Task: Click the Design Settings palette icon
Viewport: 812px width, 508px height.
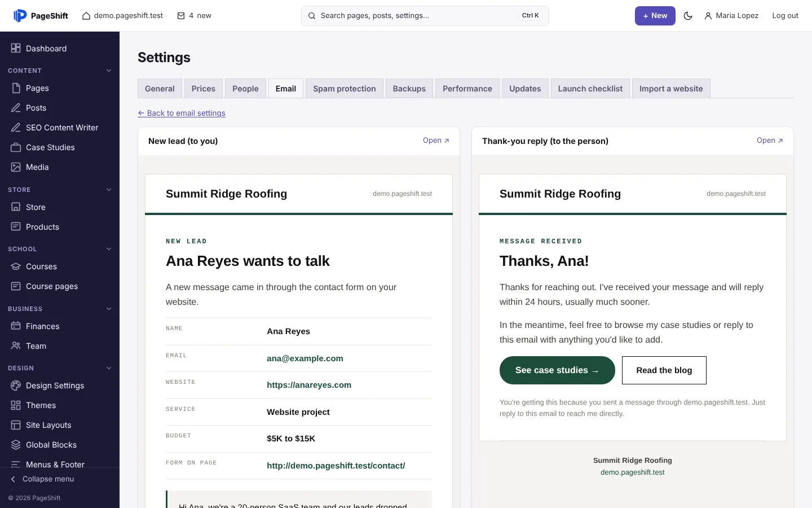Action: click(16, 386)
